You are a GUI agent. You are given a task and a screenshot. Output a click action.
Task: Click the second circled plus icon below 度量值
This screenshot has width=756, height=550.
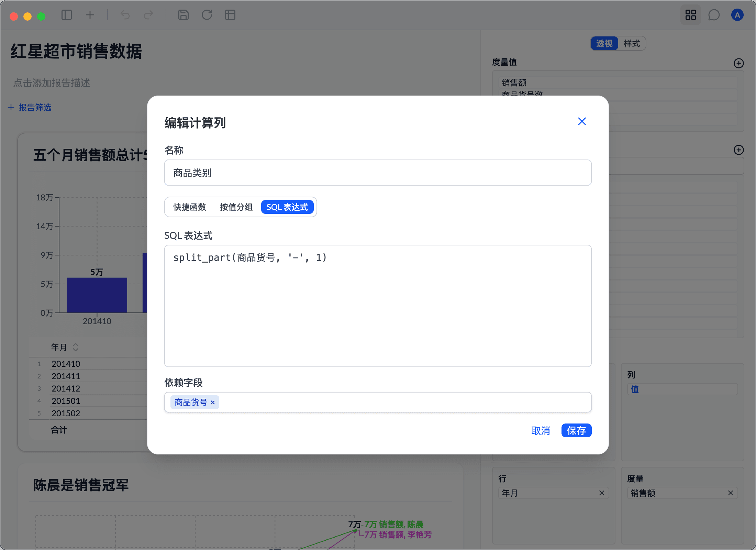[x=738, y=150]
